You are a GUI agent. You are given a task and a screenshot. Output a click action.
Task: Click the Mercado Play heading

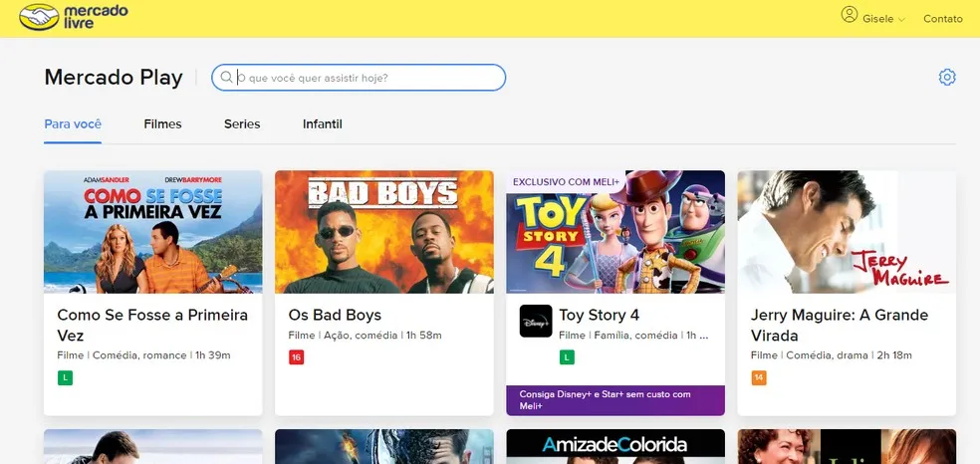114,78
